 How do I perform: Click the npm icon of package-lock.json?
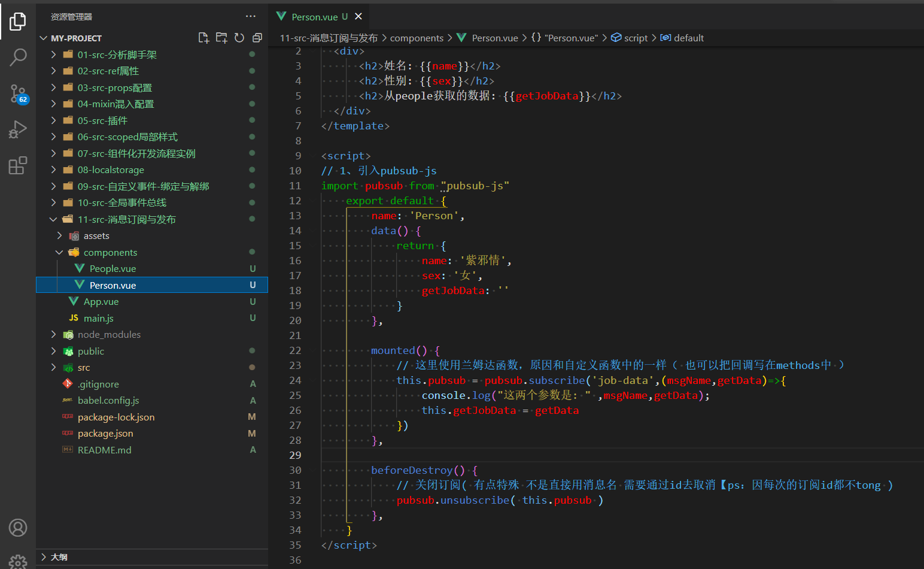point(68,417)
